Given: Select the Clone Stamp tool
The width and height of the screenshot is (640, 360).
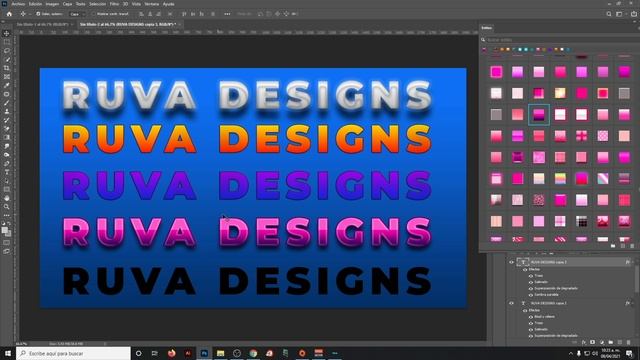Looking at the screenshot, I should 7,111.
